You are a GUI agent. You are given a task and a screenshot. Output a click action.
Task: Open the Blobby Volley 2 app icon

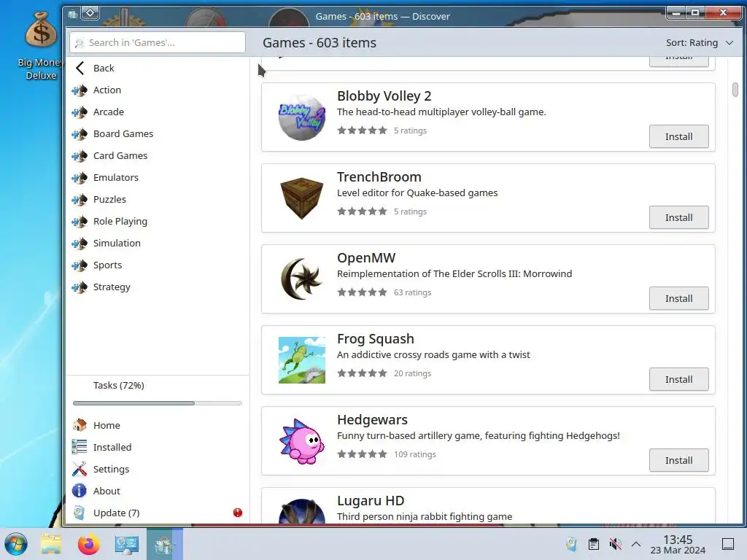(x=301, y=117)
